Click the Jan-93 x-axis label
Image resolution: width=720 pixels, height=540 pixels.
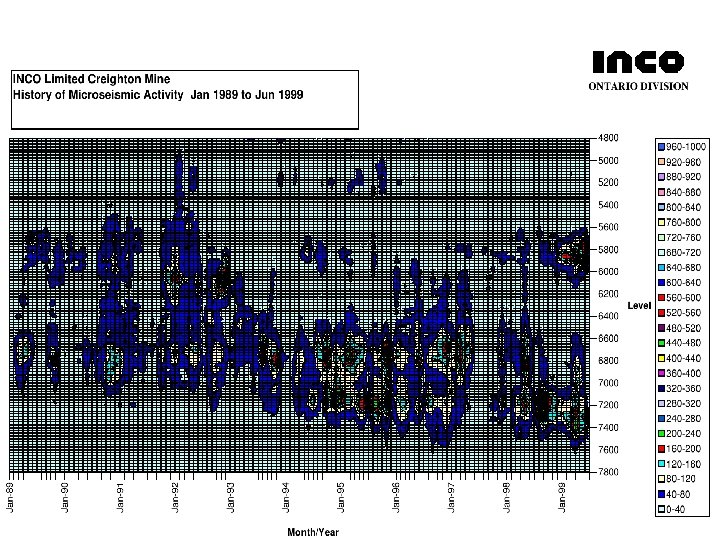[x=231, y=498]
